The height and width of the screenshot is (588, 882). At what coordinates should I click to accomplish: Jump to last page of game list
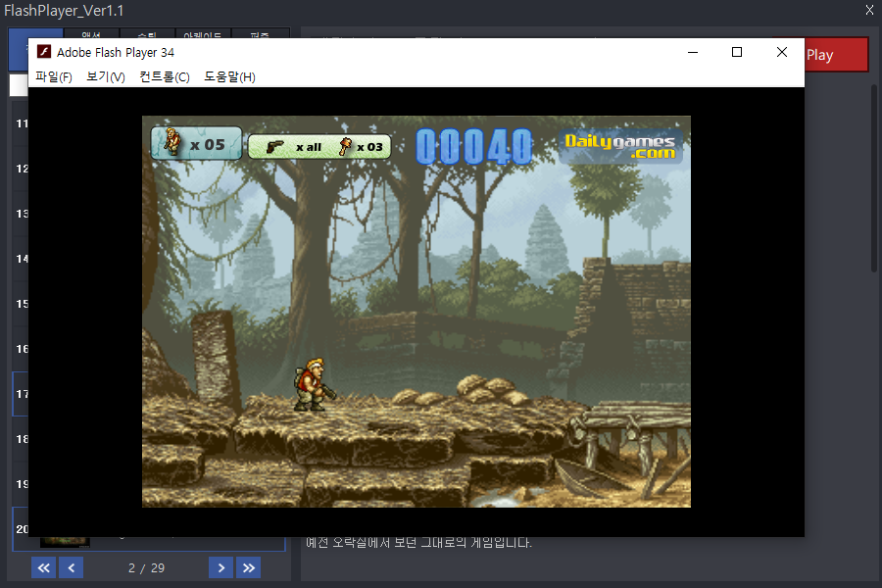pos(249,567)
